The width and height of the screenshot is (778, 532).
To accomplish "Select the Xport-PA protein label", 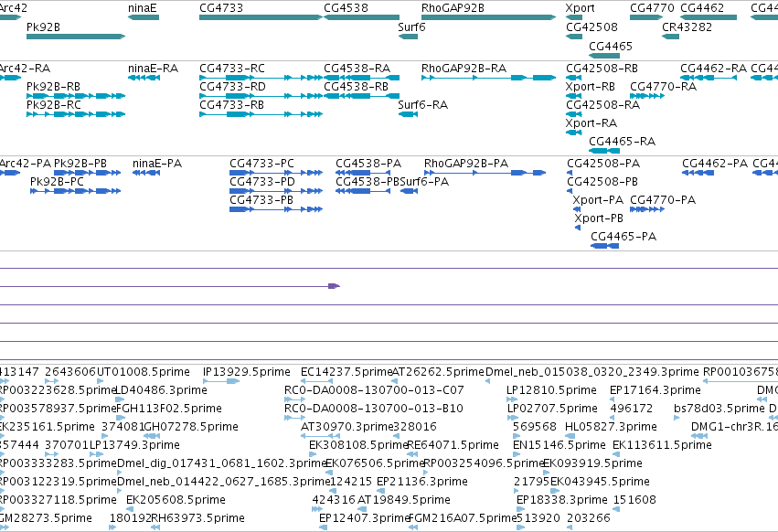I will [x=598, y=200].
